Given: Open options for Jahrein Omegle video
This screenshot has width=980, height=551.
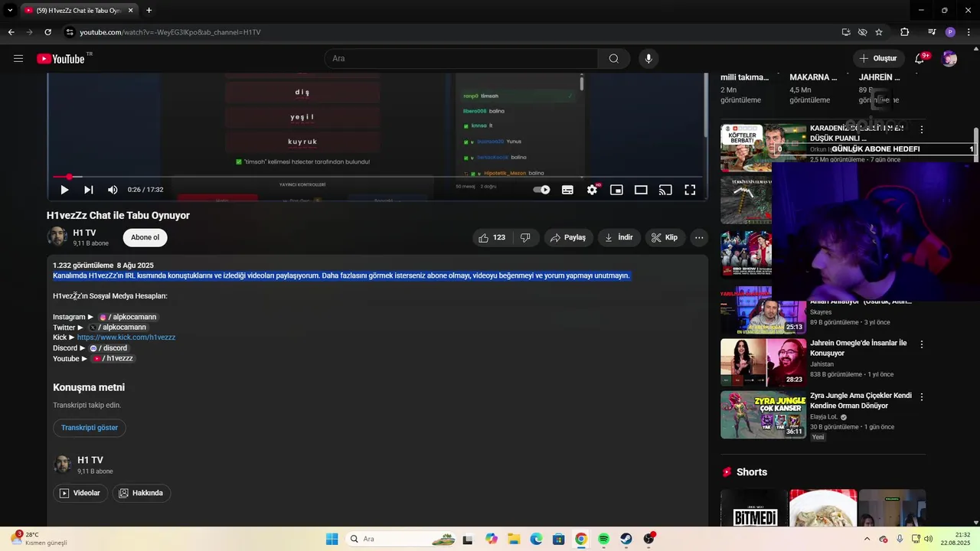Looking at the screenshot, I should click(922, 345).
